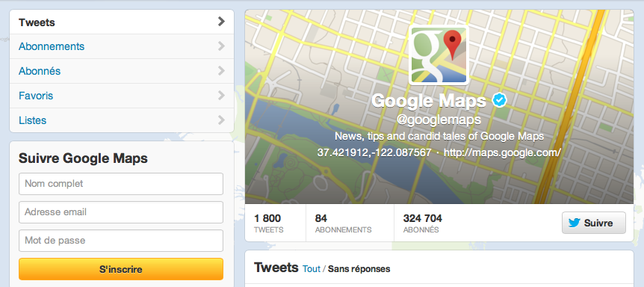Open the Listes sidebar item
Viewport: 644px width, 287px height.
[x=122, y=120]
